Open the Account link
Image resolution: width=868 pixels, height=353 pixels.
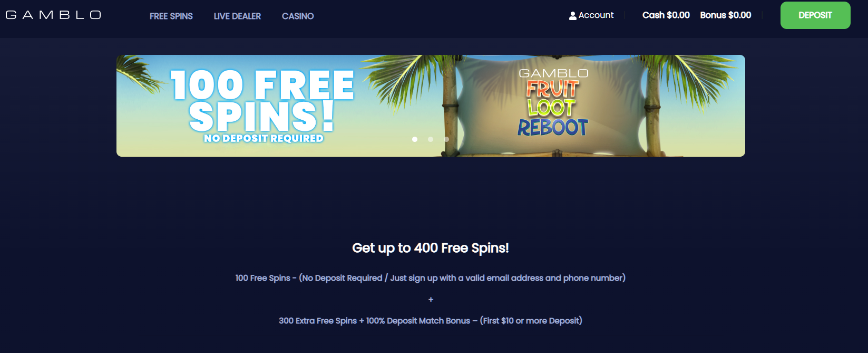click(x=596, y=15)
